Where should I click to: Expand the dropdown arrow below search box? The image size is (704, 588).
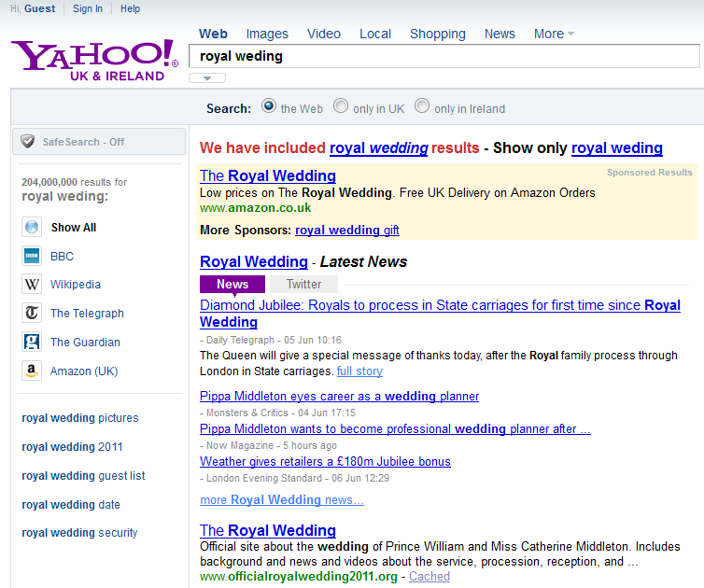(x=207, y=78)
